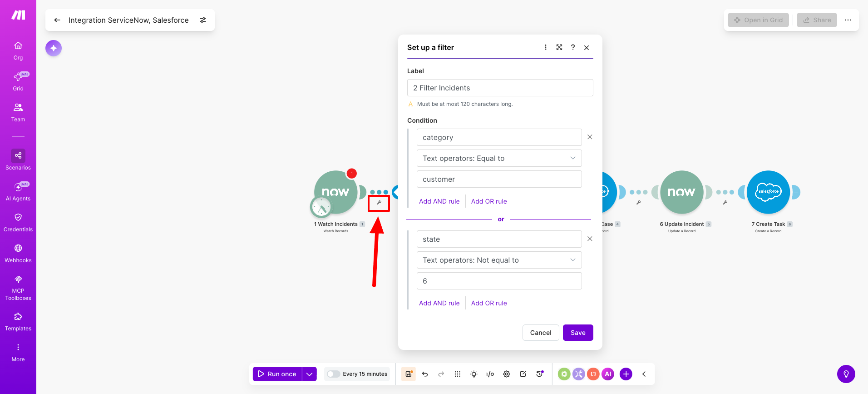This screenshot has width=868, height=394.
Task: Open the Credentials section
Action: click(x=18, y=223)
